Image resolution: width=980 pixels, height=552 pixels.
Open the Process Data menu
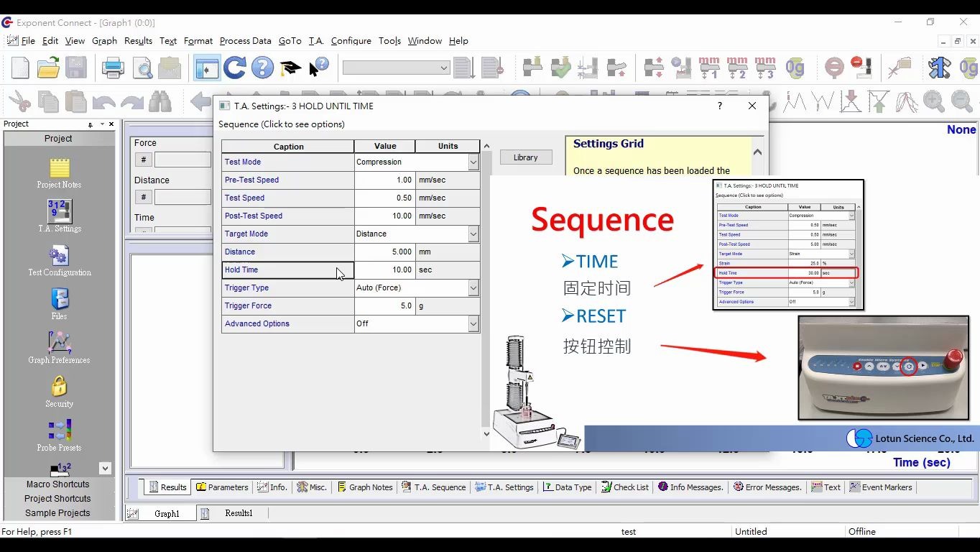[245, 41]
